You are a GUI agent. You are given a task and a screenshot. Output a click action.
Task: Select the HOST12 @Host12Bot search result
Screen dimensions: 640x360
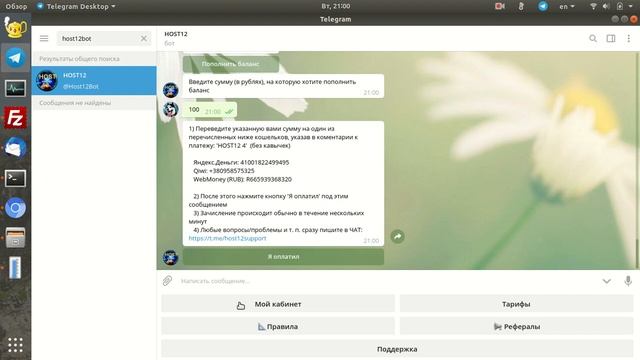pos(94,80)
